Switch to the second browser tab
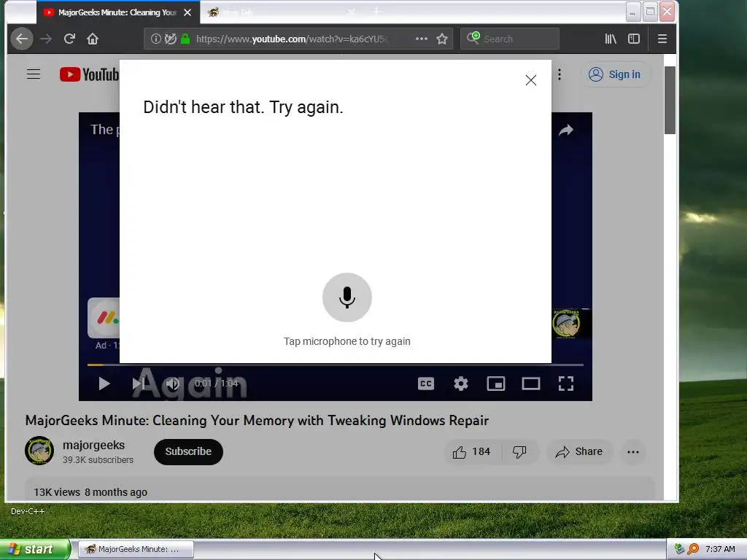Screen dimensions: 747x560 click(281, 12)
